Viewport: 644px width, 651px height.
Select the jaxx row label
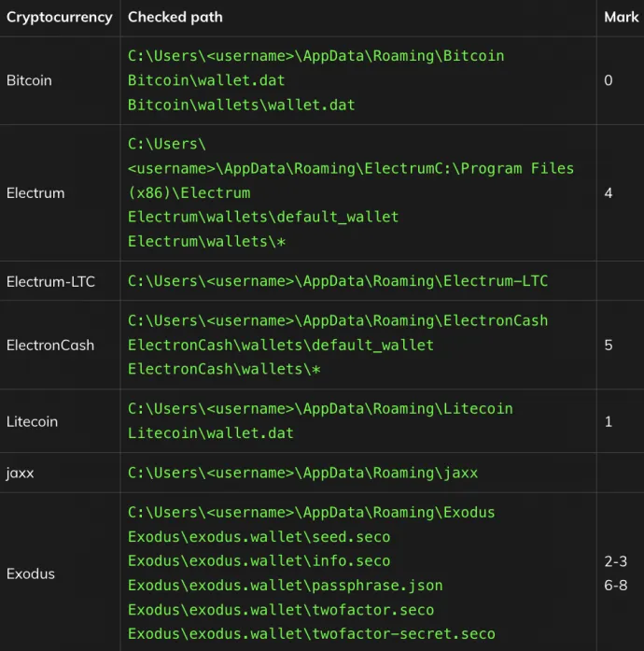(x=20, y=474)
